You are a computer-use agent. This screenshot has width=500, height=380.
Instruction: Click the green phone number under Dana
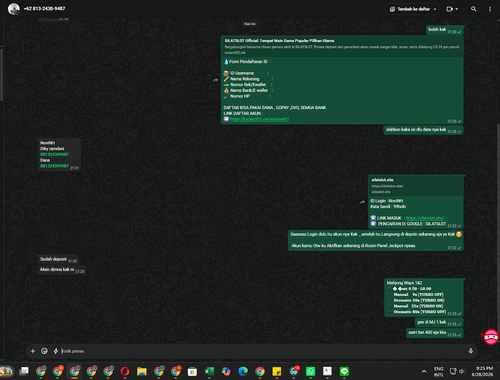(54, 166)
